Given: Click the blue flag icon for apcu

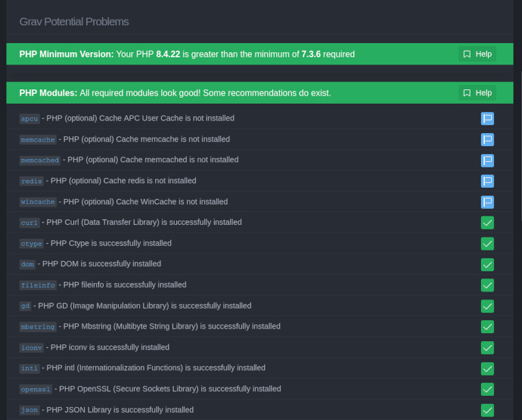Looking at the screenshot, I should (x=487, y=119).
